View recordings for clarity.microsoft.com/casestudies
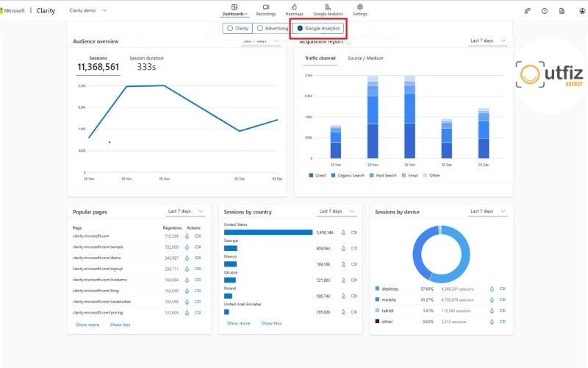The height and width of the screenshot is (368, 588). click(x=198, y=302)
